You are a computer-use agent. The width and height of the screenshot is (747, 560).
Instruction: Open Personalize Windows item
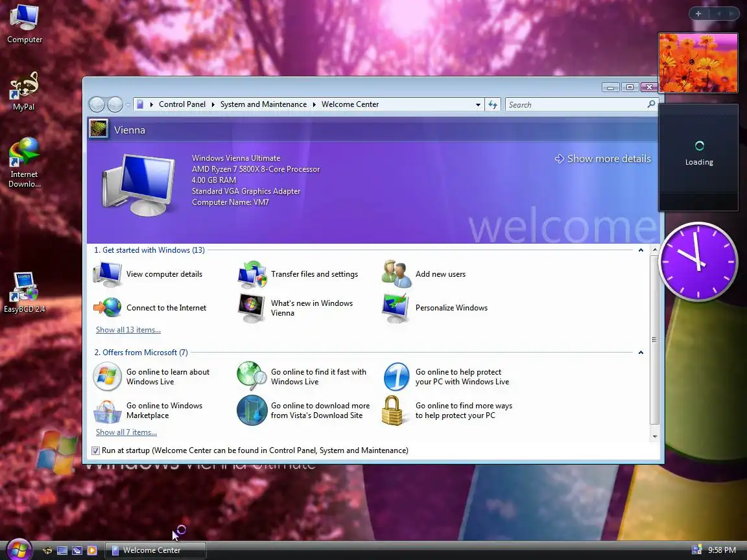point(435,308)
